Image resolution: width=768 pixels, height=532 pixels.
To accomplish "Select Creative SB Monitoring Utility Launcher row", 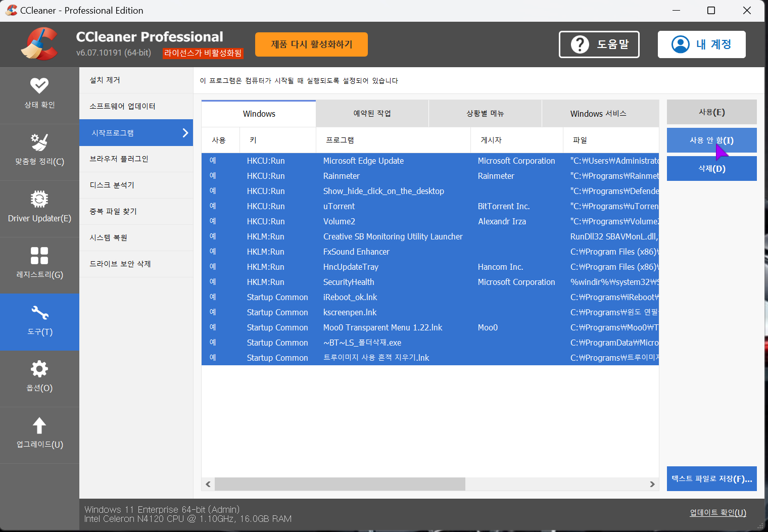I will click(430, 236).
